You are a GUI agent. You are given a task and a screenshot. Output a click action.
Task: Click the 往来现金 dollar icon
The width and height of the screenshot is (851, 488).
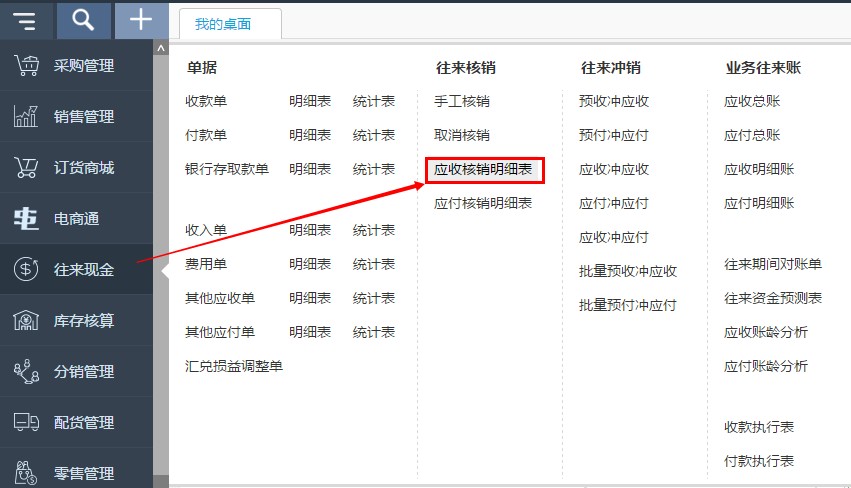coord(26,269)
